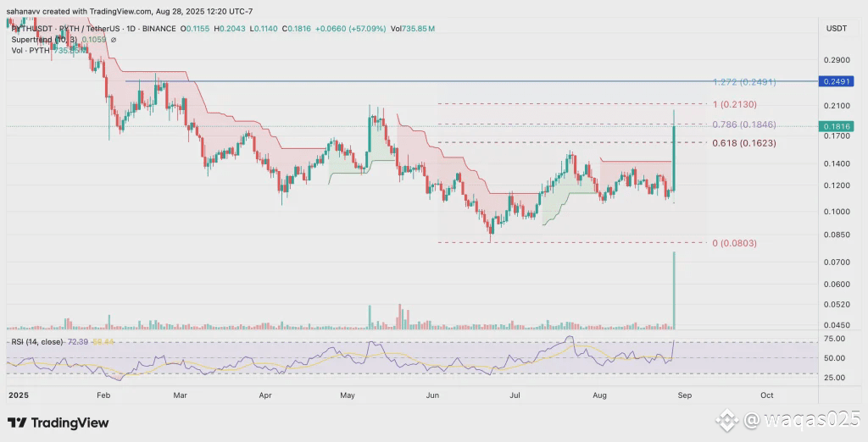Click the TradingView logo icon

[x=17, y=423]
